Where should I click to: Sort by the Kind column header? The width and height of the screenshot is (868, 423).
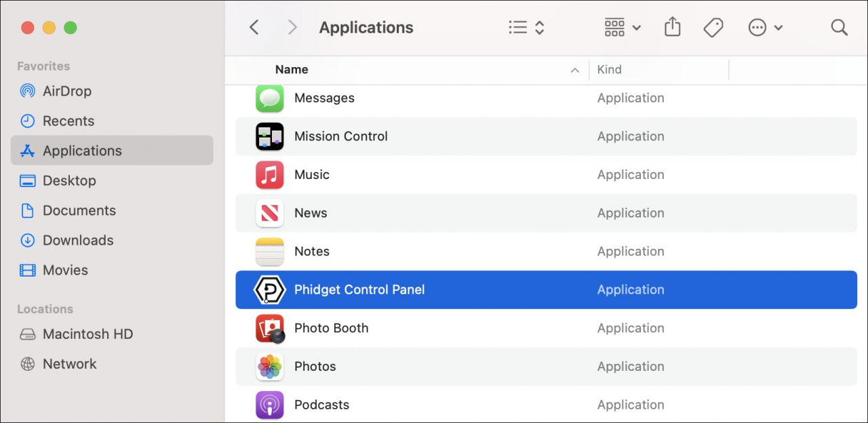[x=609, y=69]
